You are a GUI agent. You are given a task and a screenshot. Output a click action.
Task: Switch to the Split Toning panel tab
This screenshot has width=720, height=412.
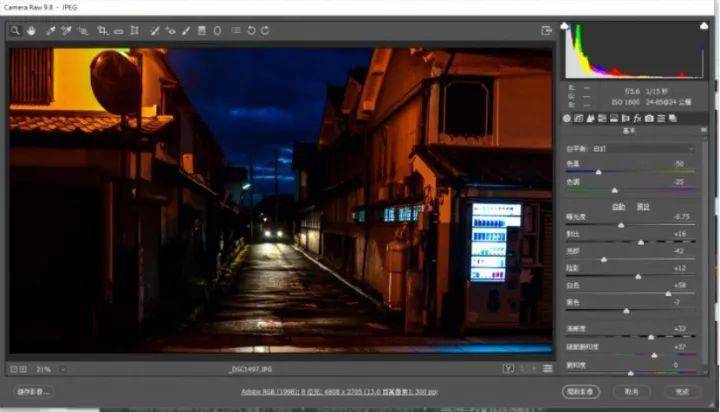(614, 119)
